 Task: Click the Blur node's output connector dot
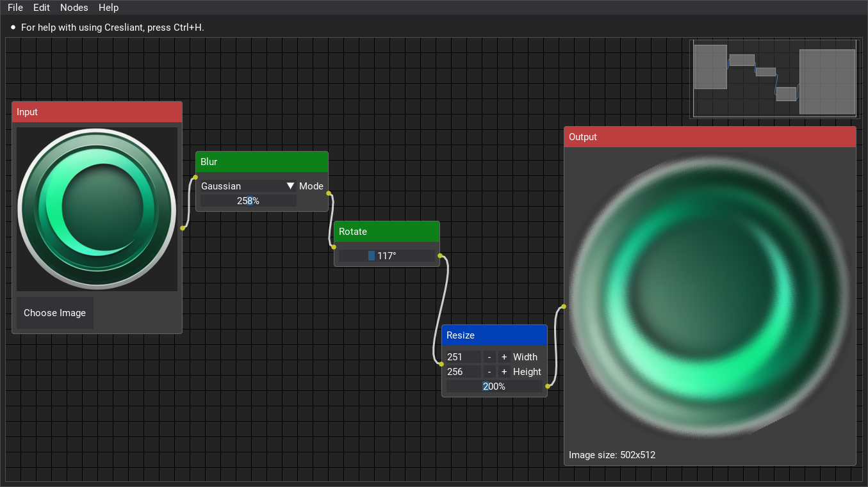coord(329,193)
